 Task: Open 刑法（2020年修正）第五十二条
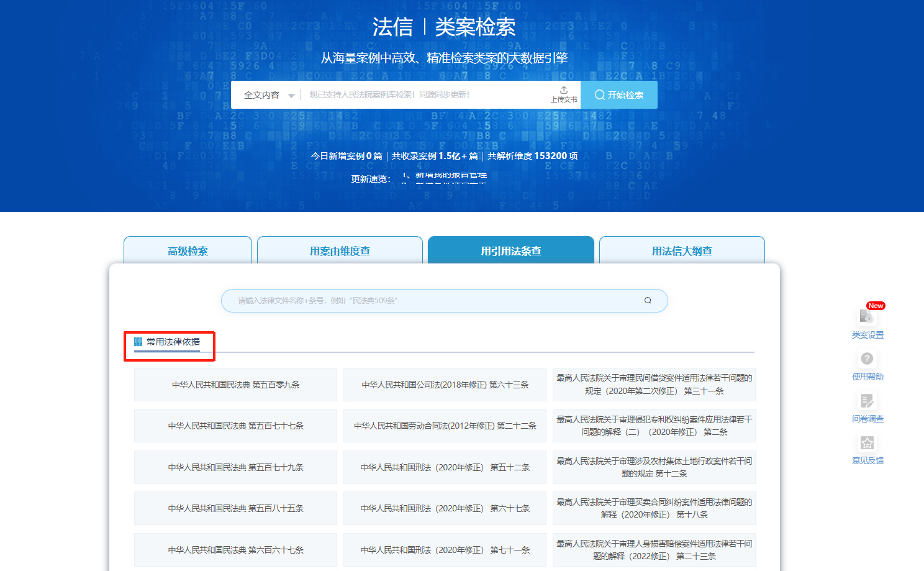click(445, 467)
